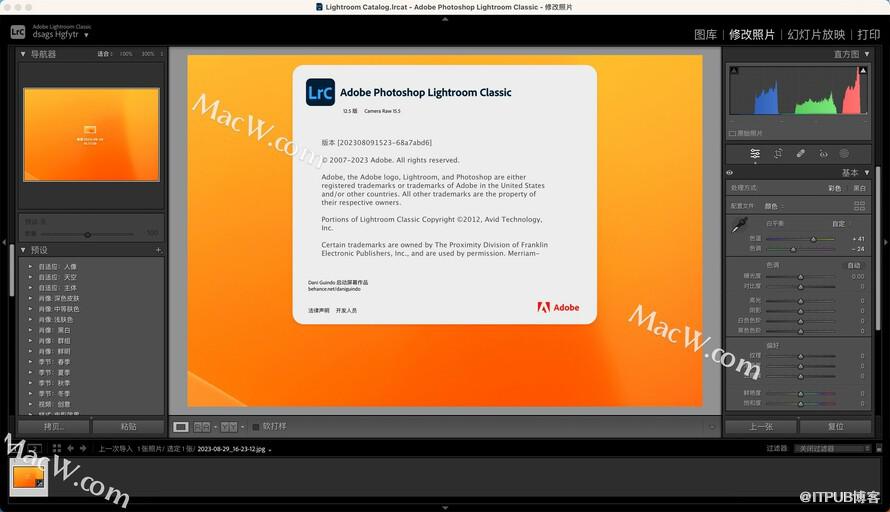Collapse the left panel group arrow

[4, 242]
